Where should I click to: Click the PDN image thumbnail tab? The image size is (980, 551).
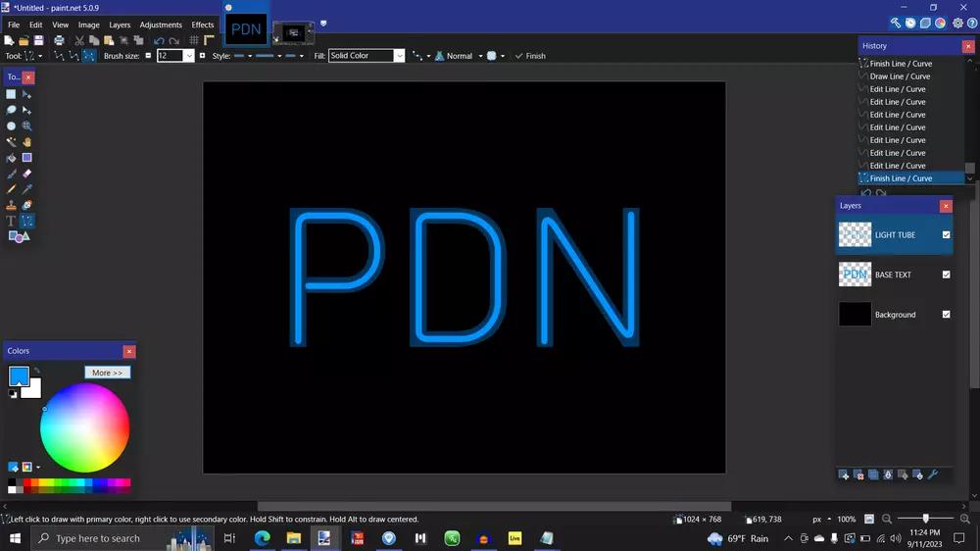(x=246, y=29)
